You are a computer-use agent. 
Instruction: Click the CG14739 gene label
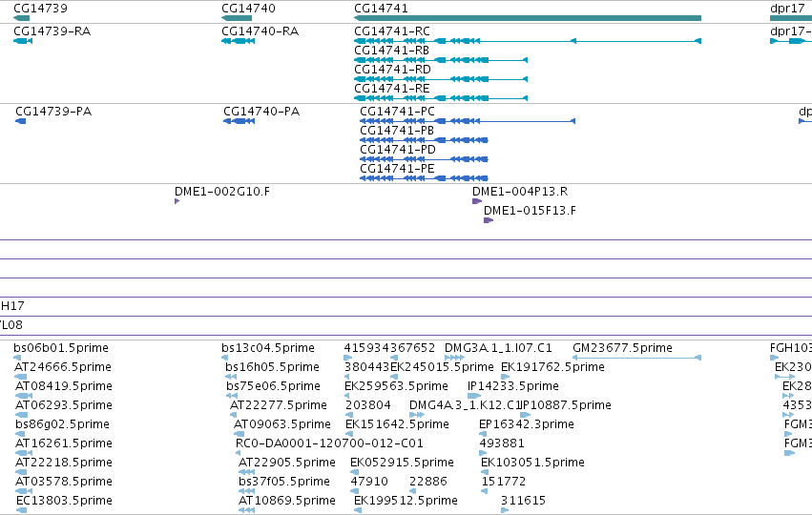(x=40, y=9)
